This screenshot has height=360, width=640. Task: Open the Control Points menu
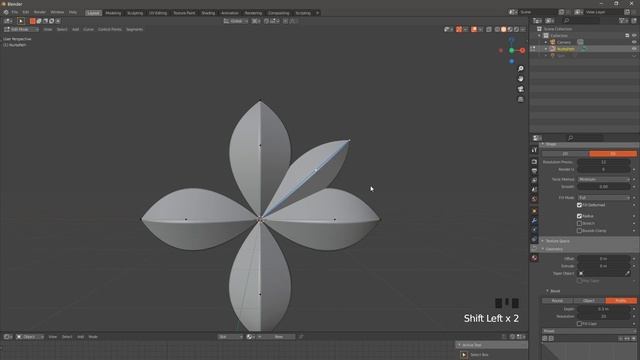(109, 29)
